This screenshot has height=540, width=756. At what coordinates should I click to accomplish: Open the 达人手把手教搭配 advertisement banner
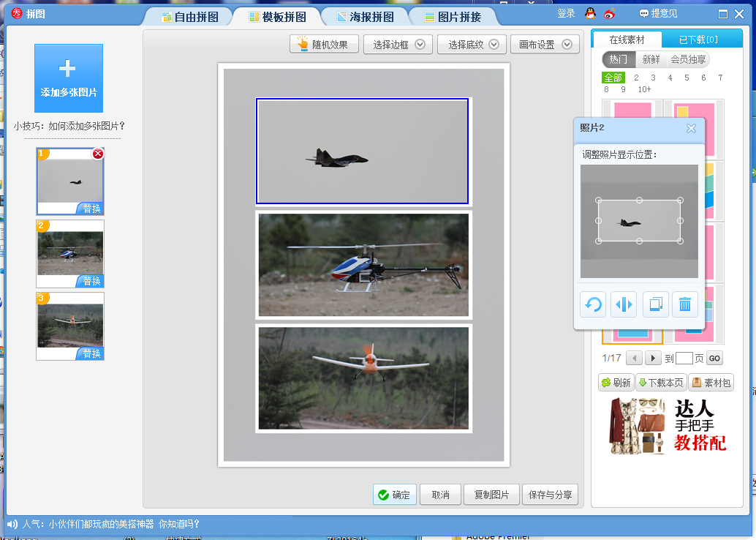668,426
